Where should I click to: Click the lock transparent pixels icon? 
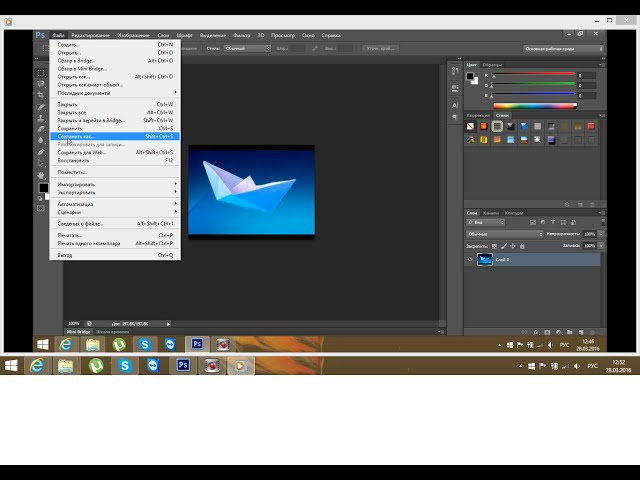click(x=493, y=245)
